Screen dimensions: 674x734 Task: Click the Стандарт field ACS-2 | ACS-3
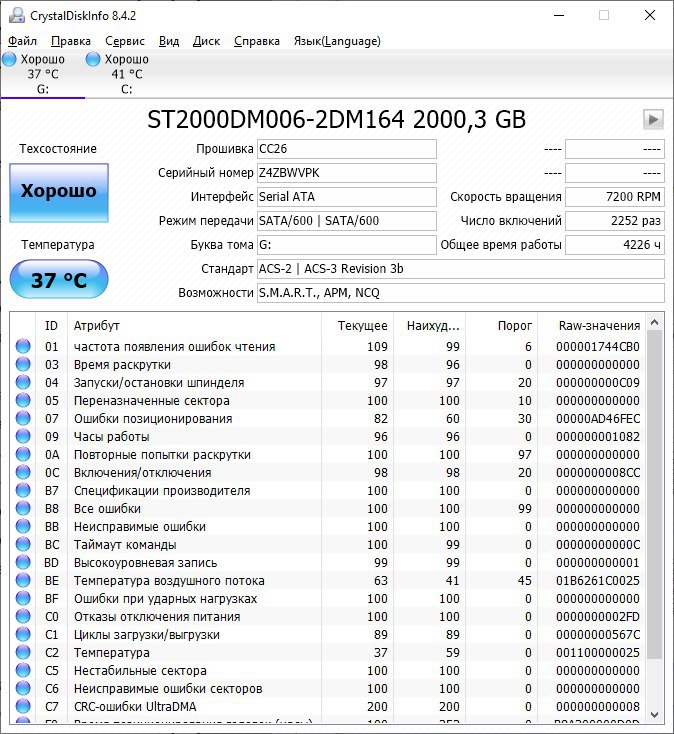(x=461, y=269)
